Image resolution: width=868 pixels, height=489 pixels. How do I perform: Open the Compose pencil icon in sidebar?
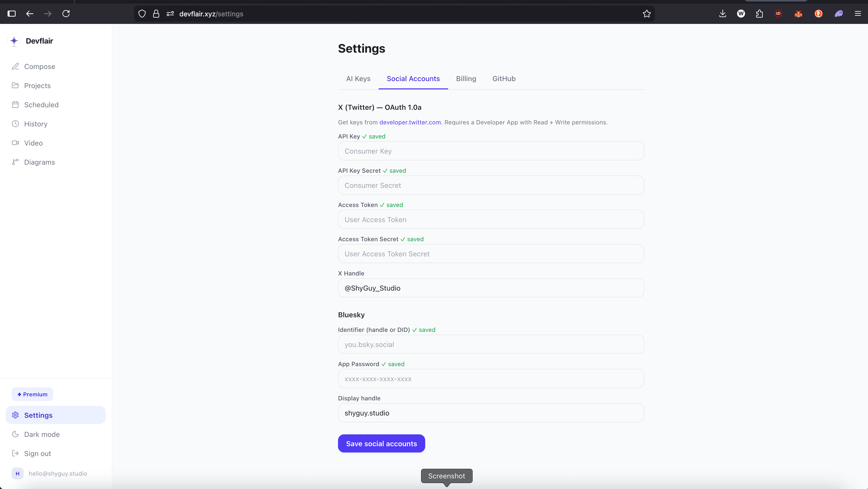point(15,66)
